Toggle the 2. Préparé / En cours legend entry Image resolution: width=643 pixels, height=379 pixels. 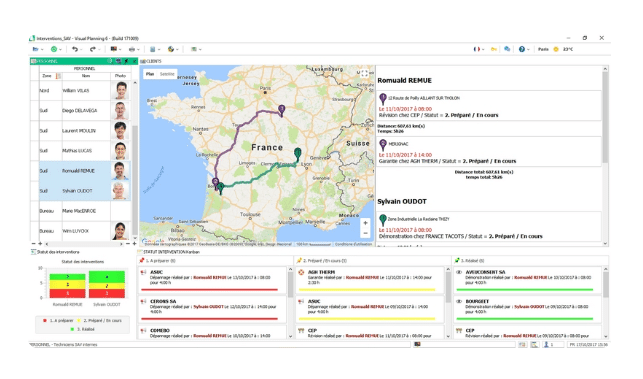click(x=100, y=321)
